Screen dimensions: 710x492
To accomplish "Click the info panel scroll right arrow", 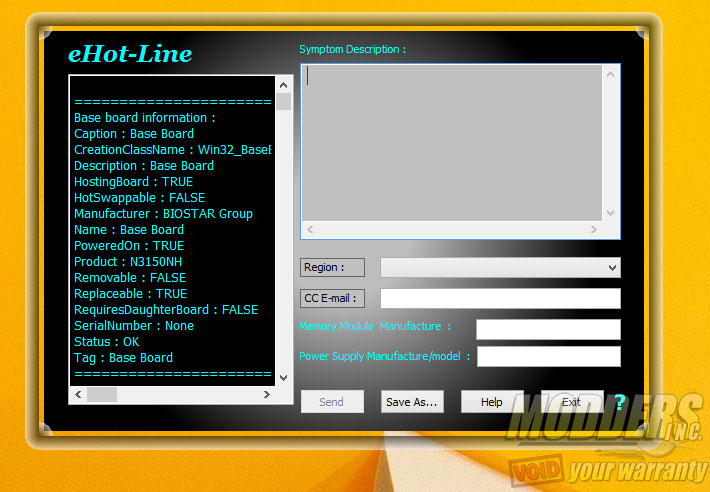I will [x=267, y=395].
